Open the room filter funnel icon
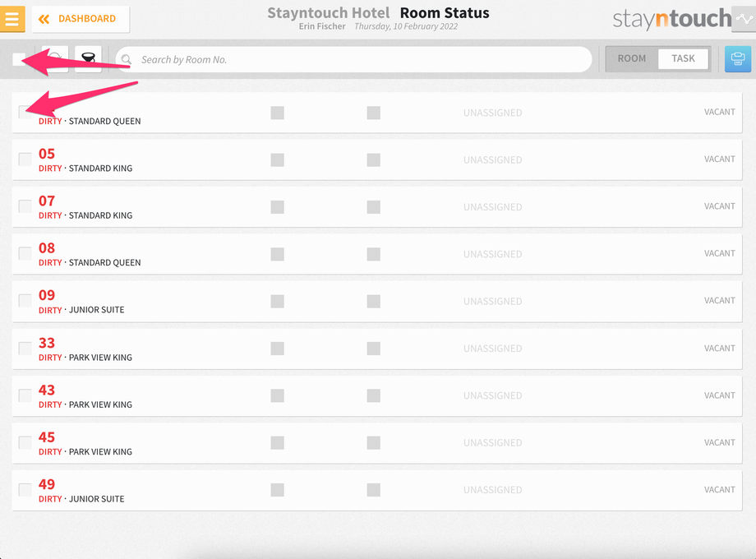 pos(88,58)
